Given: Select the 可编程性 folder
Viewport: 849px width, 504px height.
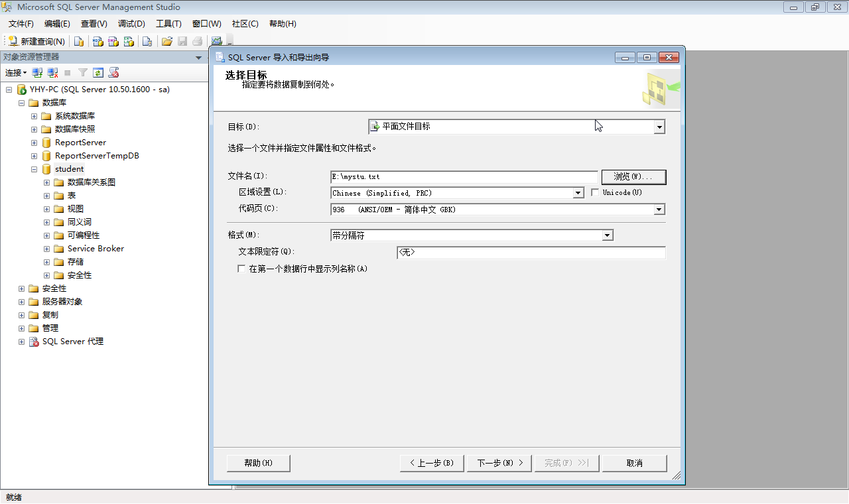Looking at the screenshot, I should tap(83, 235).
